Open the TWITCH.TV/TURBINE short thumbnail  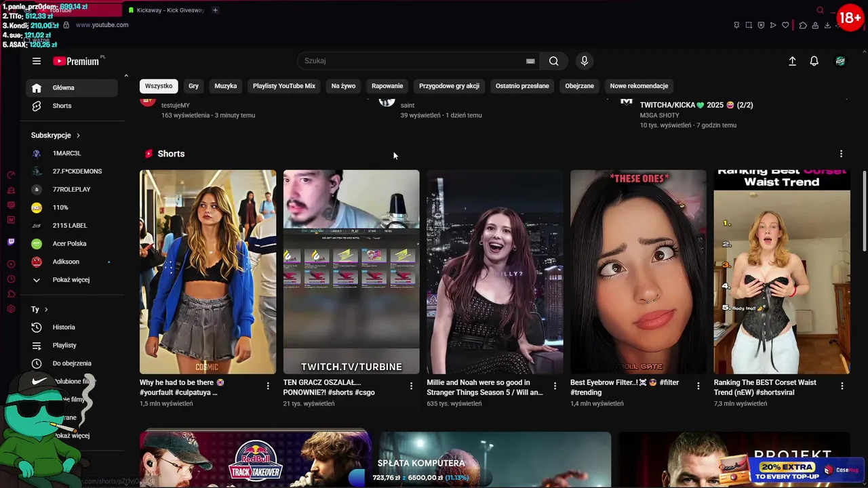351,272
